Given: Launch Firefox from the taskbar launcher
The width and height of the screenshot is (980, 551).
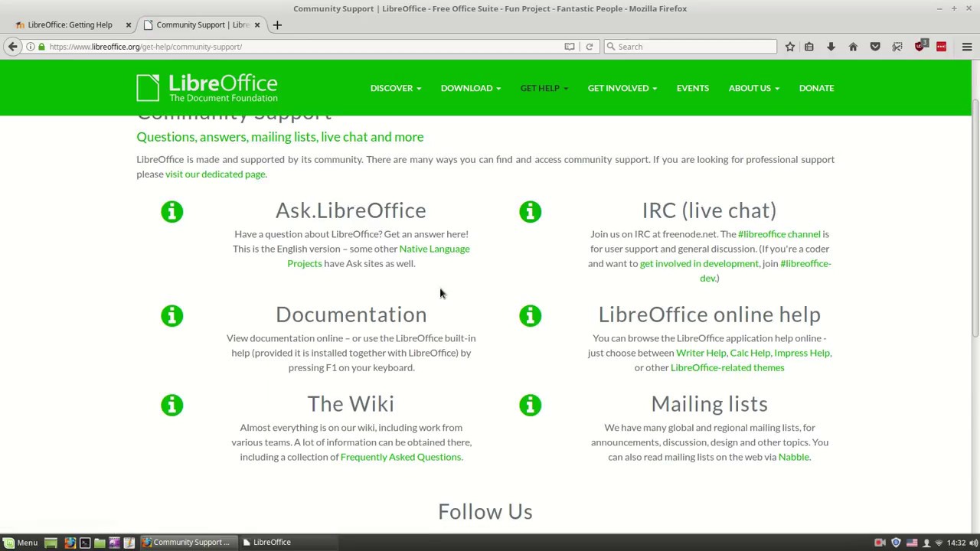Looking at the screenshot, I should click(70, 543).
